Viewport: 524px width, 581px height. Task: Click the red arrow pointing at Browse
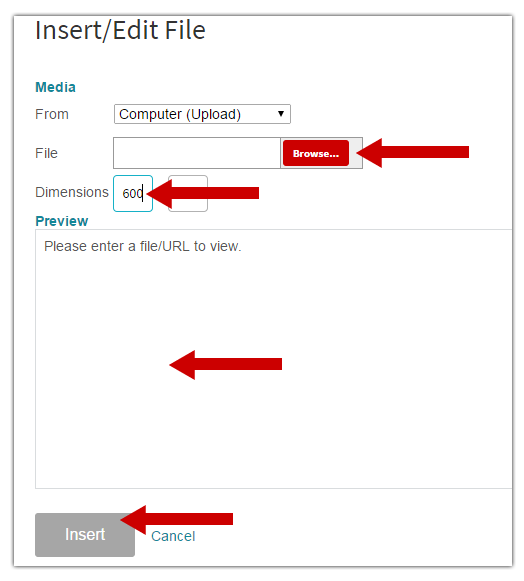(412, 153)
